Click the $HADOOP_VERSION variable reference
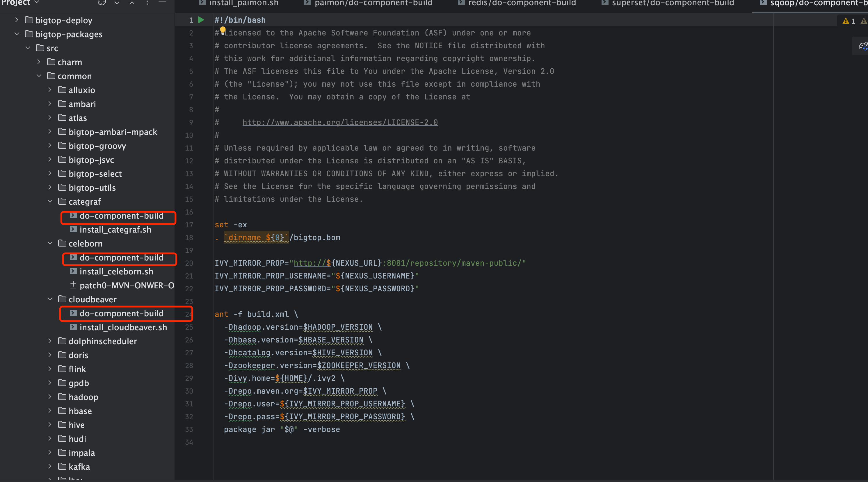 click(x=338, y=327)
